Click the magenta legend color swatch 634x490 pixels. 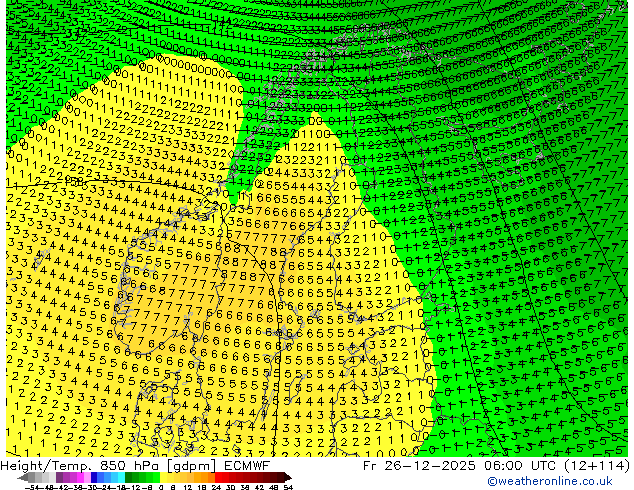(x=80, y=478)
